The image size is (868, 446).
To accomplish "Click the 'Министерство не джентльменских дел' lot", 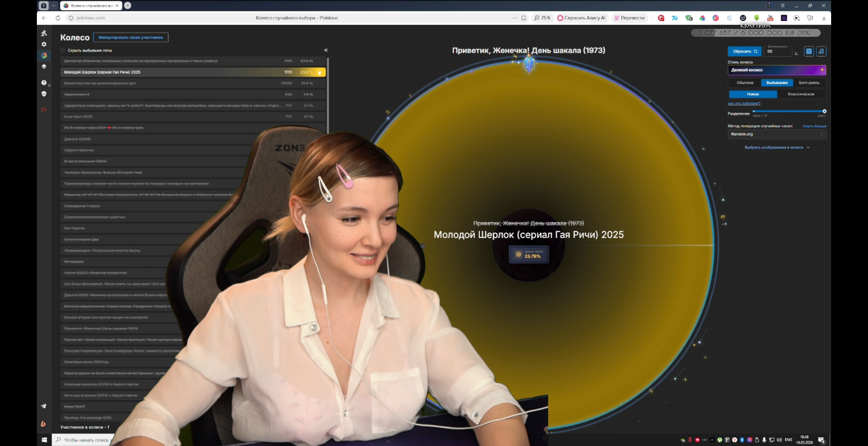I will 193,83.
